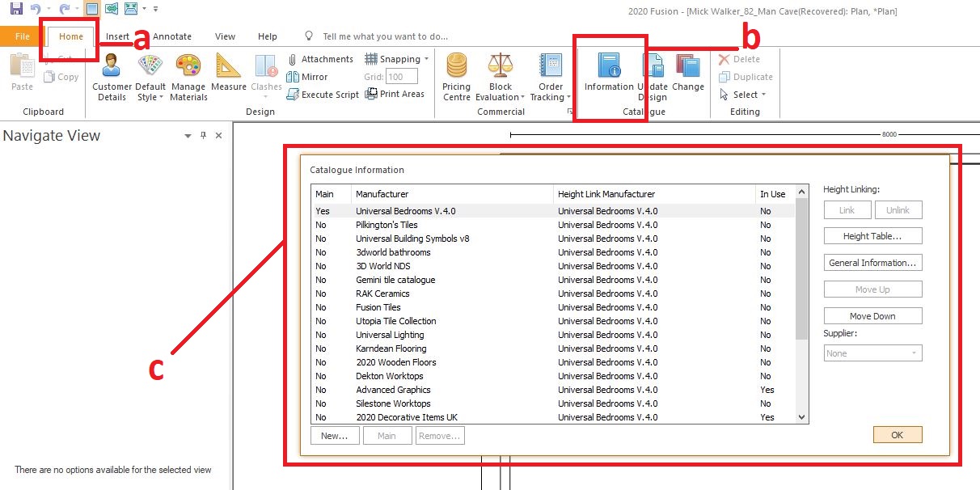The width and height of the screenshot is (980, 490).
Task: Save the design with the floppy disk icon
Action: pyautogui.click(x=16, y=8)
